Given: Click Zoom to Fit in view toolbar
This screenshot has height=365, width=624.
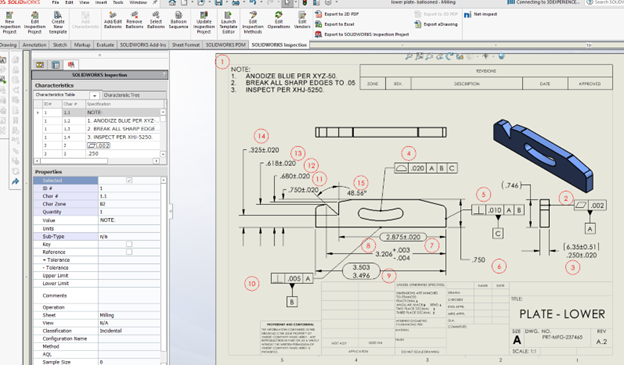Looking at the screenshot, I should tap(409, 57).
